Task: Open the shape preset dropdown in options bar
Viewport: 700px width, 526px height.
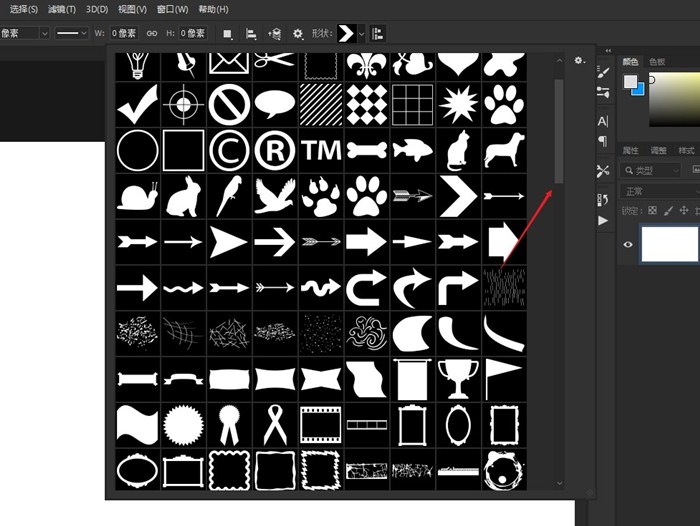Action: click(x=361, y=33)
